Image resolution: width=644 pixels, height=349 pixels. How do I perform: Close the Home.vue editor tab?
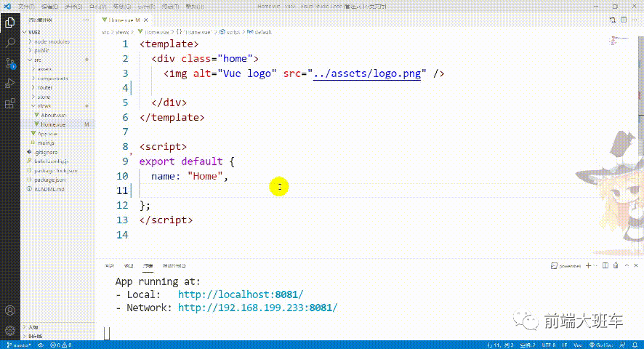click(x=146, y=20)
